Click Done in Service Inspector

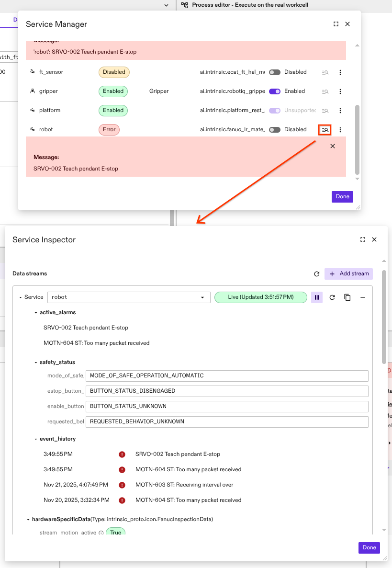(369, 547)
